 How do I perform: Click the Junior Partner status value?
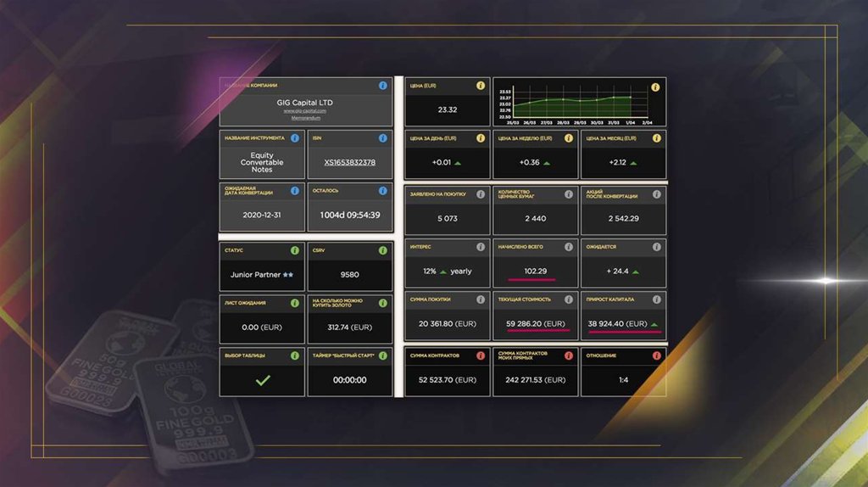point(262,275)
